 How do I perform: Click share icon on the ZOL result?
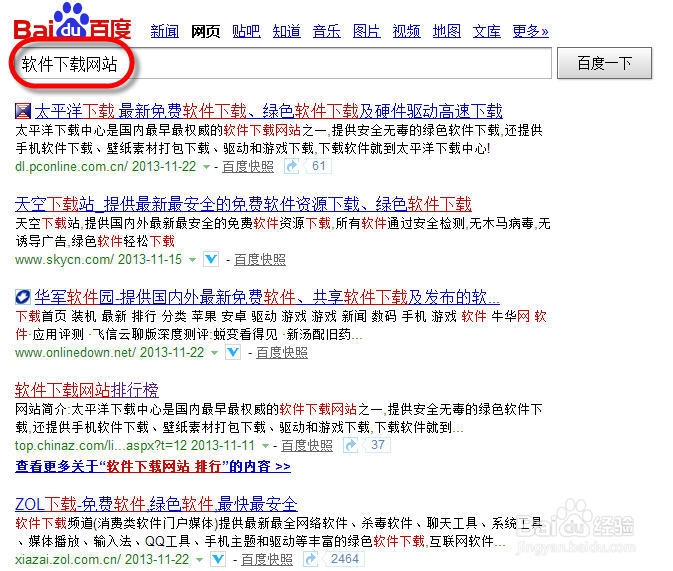coord(310,559)
